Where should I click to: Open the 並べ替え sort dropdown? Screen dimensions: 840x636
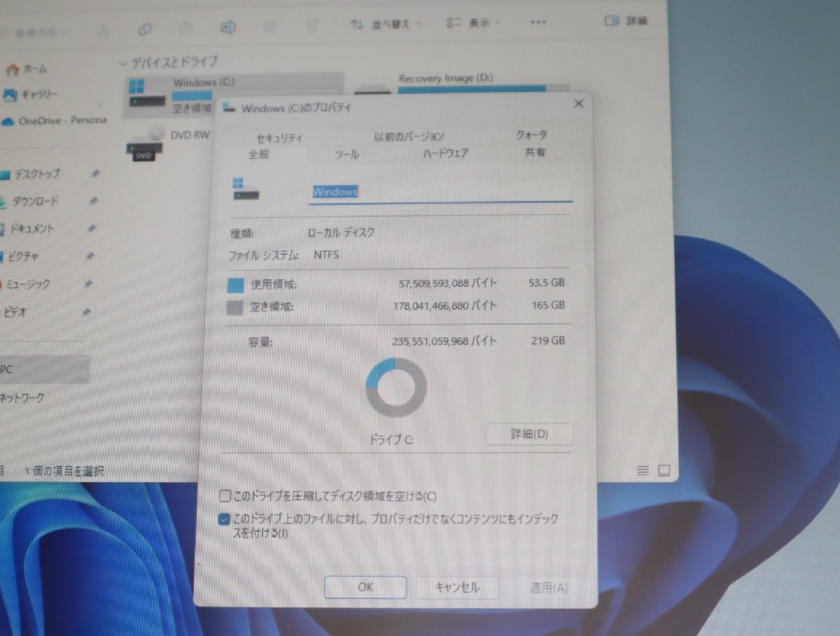(386, 24)
